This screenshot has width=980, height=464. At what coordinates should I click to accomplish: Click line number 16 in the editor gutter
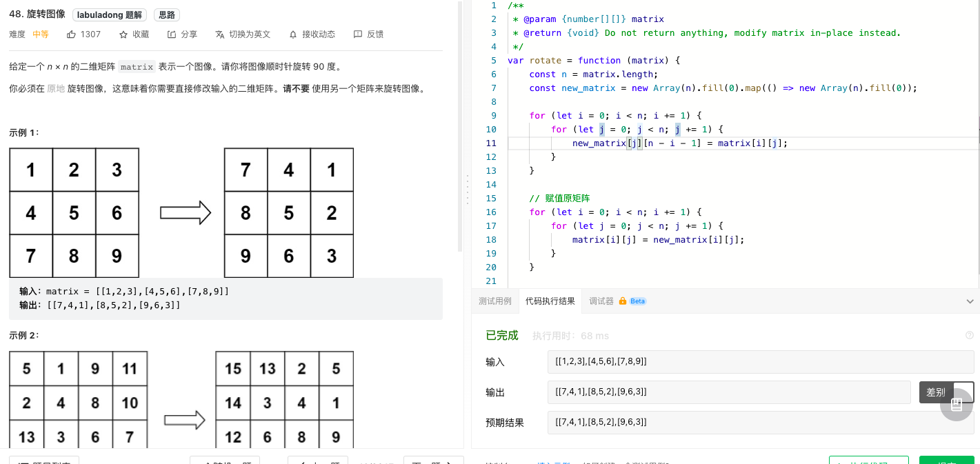[491, 212]
